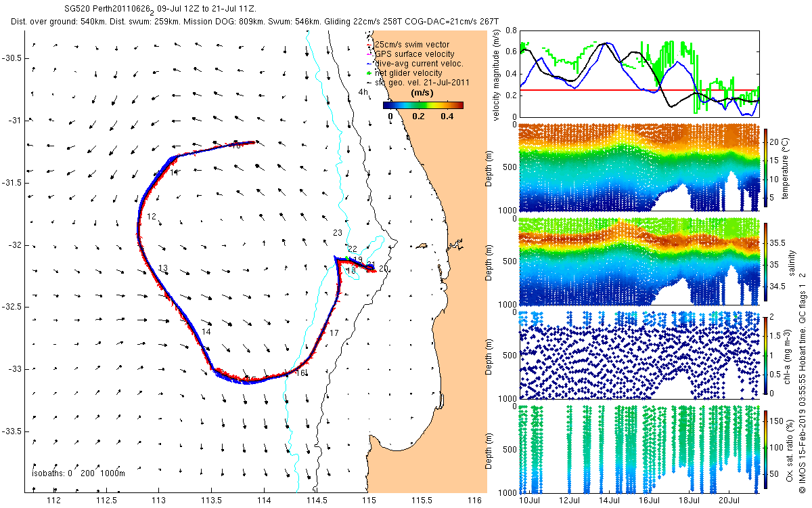Click the 115.5 longitude tick label
This screenshot has height=508, width=812.
[422, 501]
